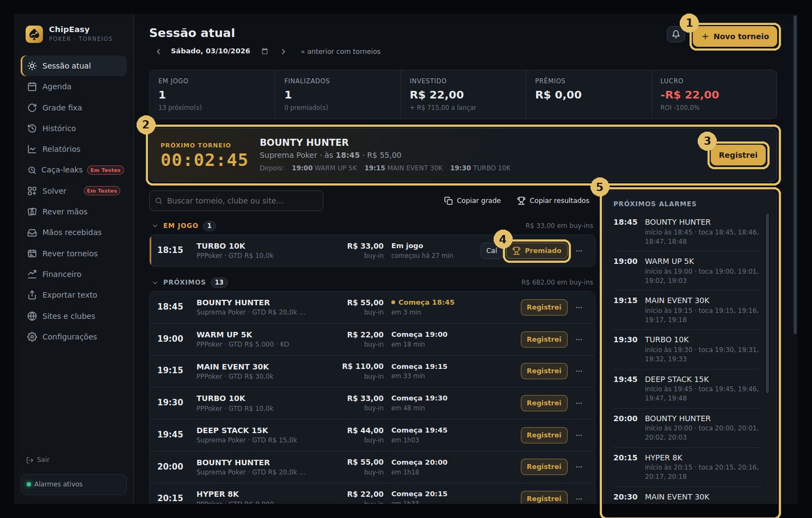Open Grade fixa in sidebar
The image size is (812, 518).
tap(74, 107)
